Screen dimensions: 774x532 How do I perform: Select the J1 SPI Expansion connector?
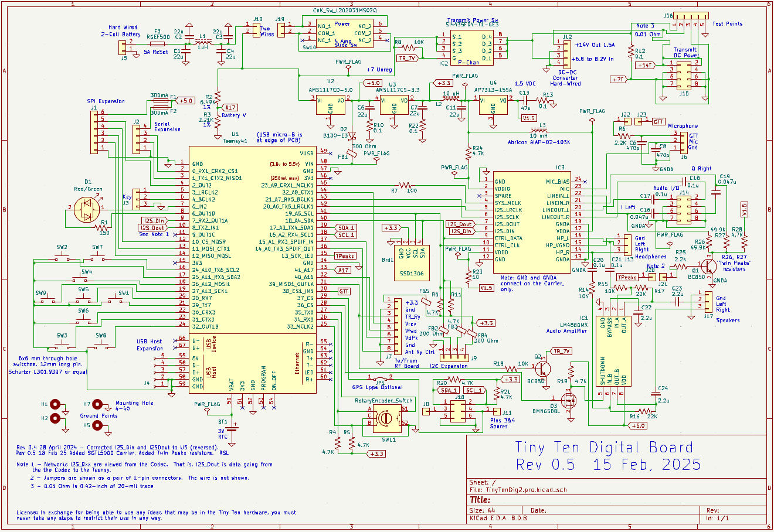[94, 132]
